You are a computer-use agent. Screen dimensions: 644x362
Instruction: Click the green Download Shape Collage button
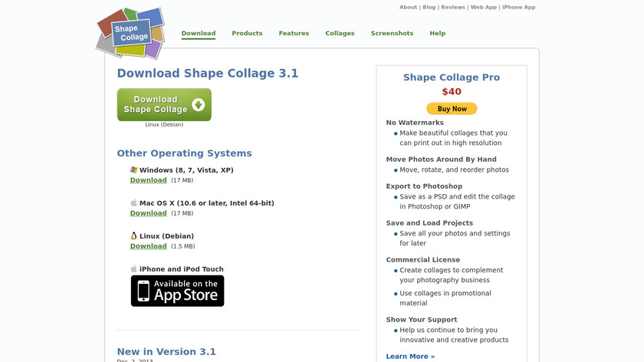tap(164, 104)
